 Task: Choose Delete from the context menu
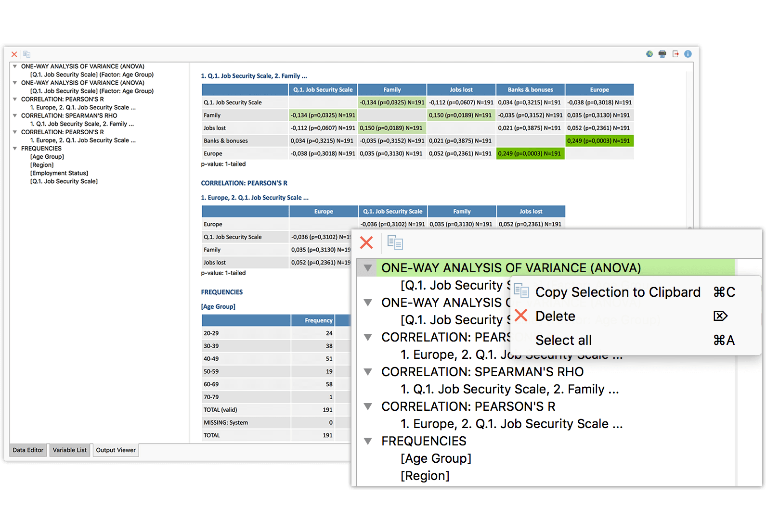(636, 316)
